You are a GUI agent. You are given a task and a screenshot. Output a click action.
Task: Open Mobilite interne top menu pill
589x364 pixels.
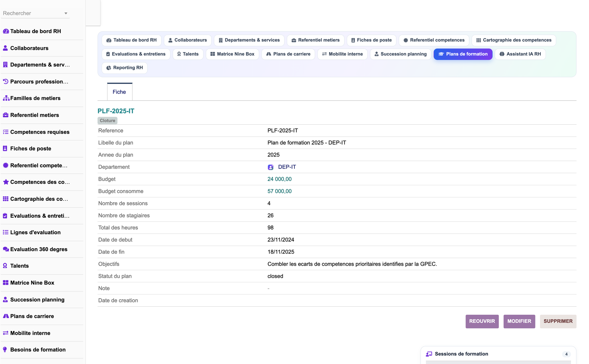coord(342,54)
